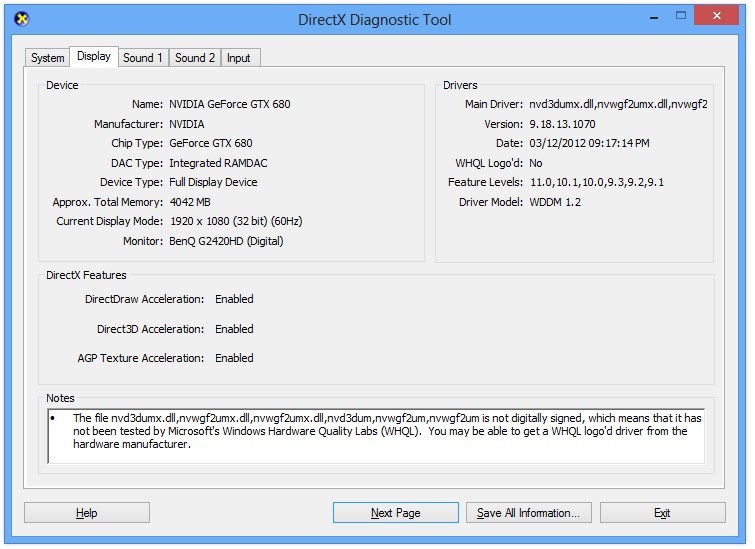The width and height of the screenshot is (755, 549).
Task: Maximize the DirectX Diagnostic Tool window
Action: click(x=681, y=16)
